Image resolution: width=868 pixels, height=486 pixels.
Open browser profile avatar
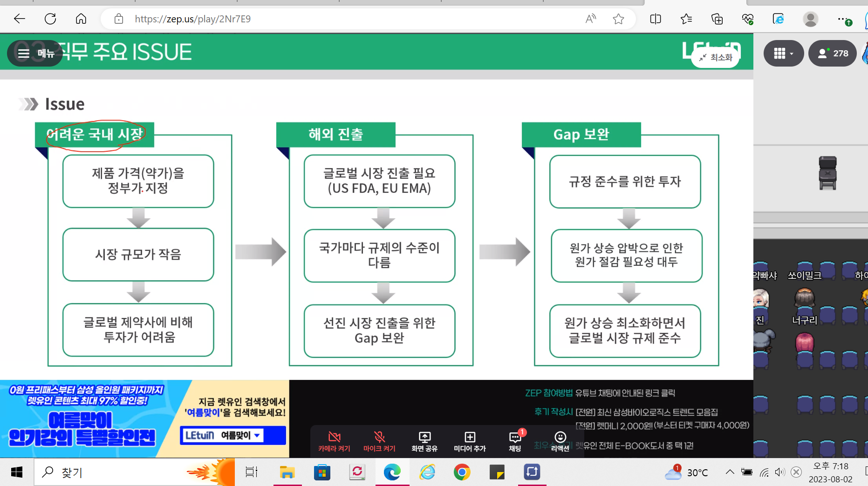(810, 19)
